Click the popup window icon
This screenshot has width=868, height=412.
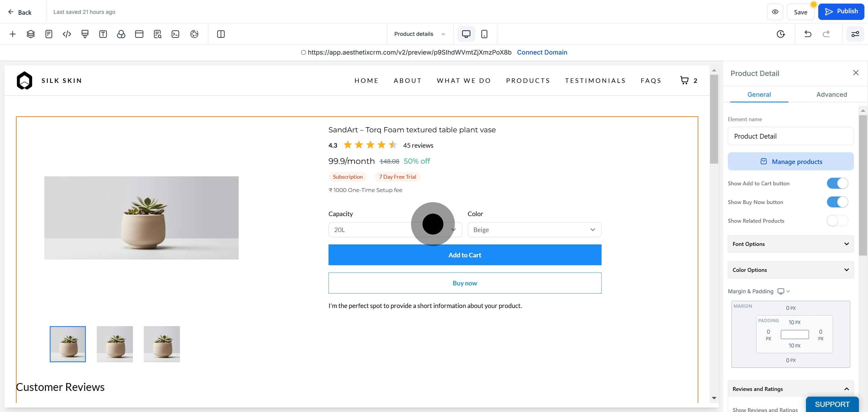click(139, 34)
